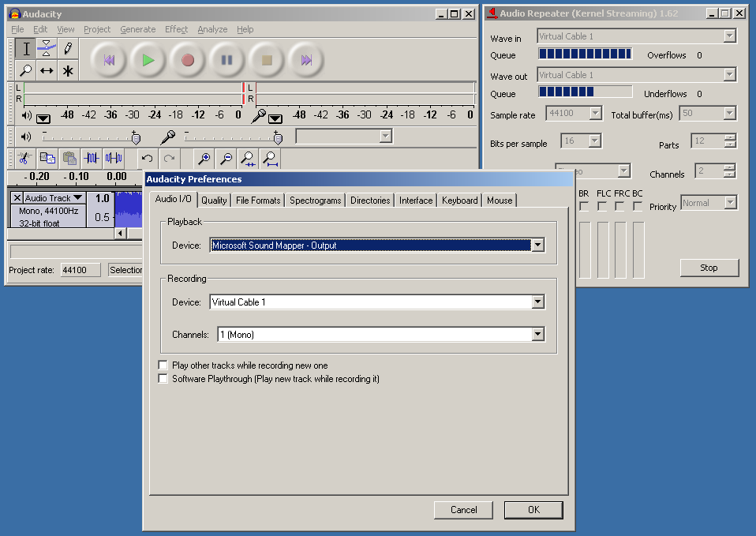This screenshot has height=536, width=756.
Task: Open the Effect menu in Audacity
Action: pyautogui.click(x=176, y=29)
